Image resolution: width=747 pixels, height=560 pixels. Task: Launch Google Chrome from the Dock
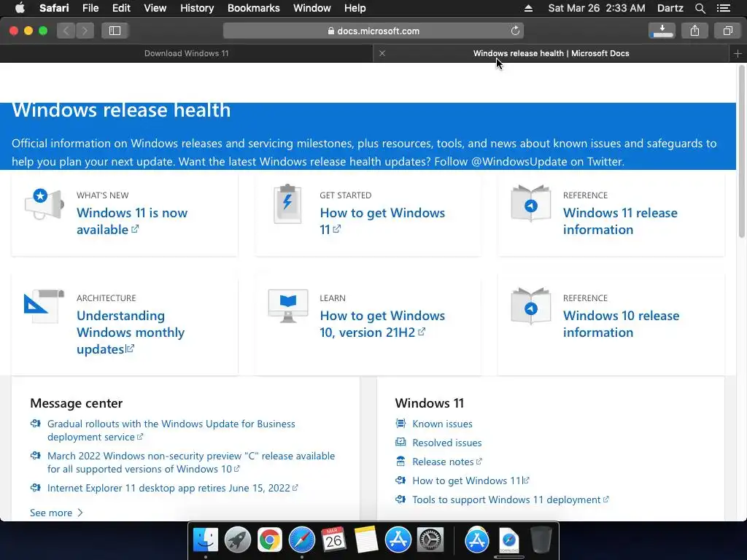(270, 540)
